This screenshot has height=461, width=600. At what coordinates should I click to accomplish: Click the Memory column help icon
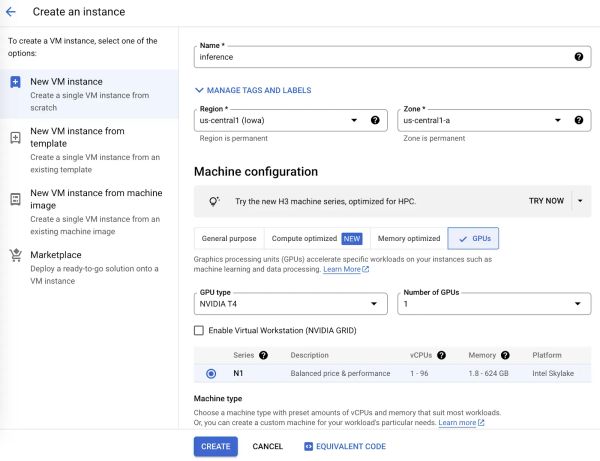(x=505, y=355)
